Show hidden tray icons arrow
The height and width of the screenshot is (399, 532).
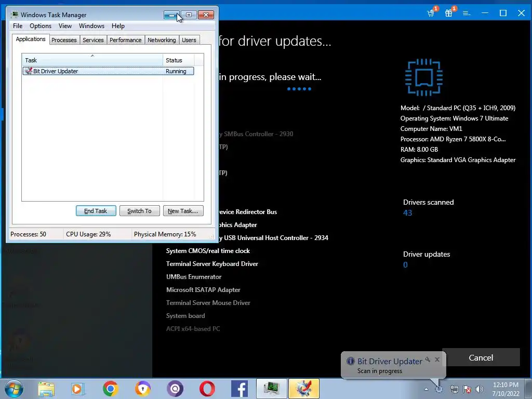click(x=426, y=389)
